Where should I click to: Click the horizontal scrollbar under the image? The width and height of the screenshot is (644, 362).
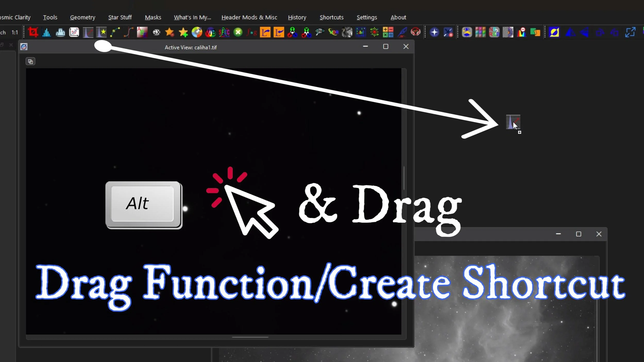click(x=250, y=337)
